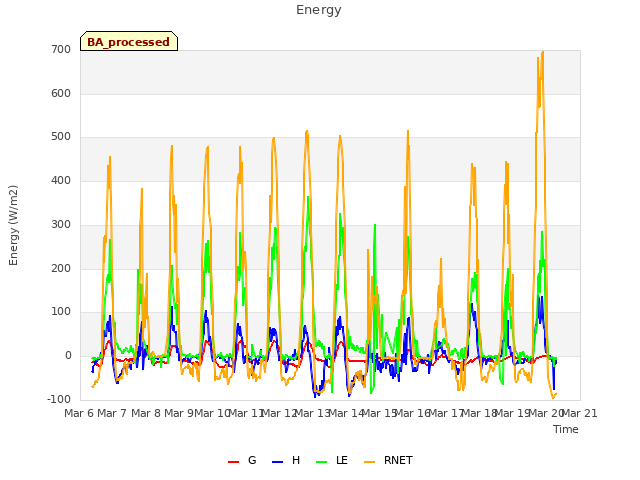Click the Energy chart title
Screen dimensions: 640x480
pyautogui.click(x=319, y=10)
